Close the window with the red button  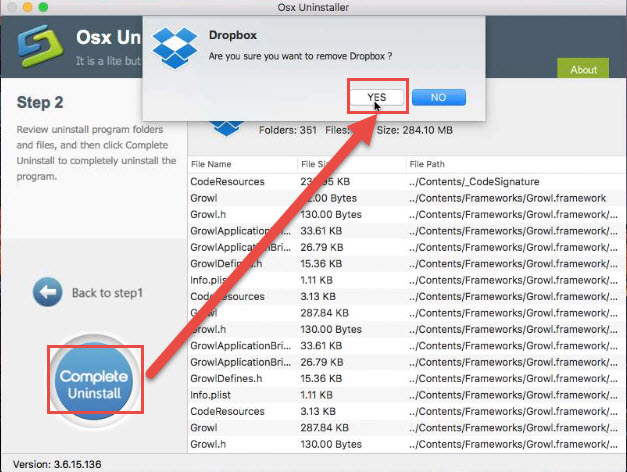coord(11,9)
